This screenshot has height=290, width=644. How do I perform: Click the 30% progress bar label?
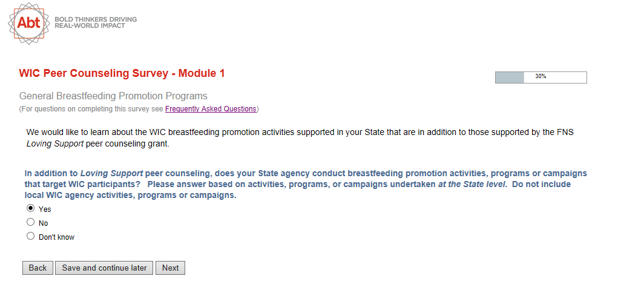540,77
